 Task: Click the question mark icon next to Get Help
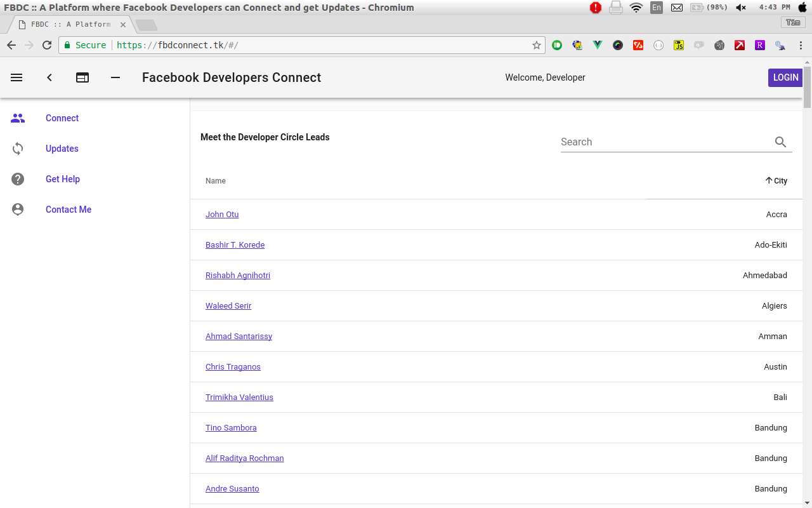[x=18, y=179]
